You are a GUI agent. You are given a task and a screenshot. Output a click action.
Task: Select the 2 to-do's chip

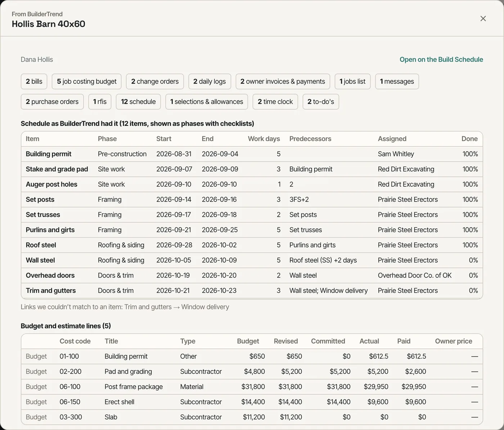pyautogui.click(x=321, y=101)
